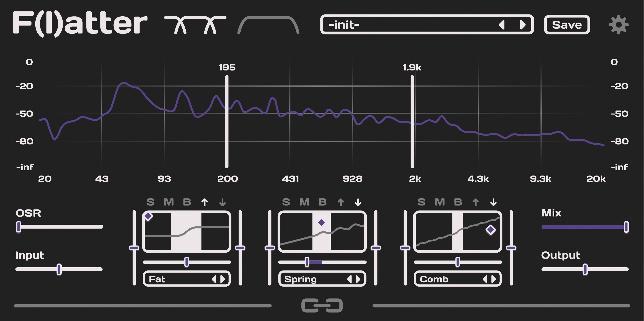Click down arrow above the Spring band
644x321 pixels.
[358, 202]
